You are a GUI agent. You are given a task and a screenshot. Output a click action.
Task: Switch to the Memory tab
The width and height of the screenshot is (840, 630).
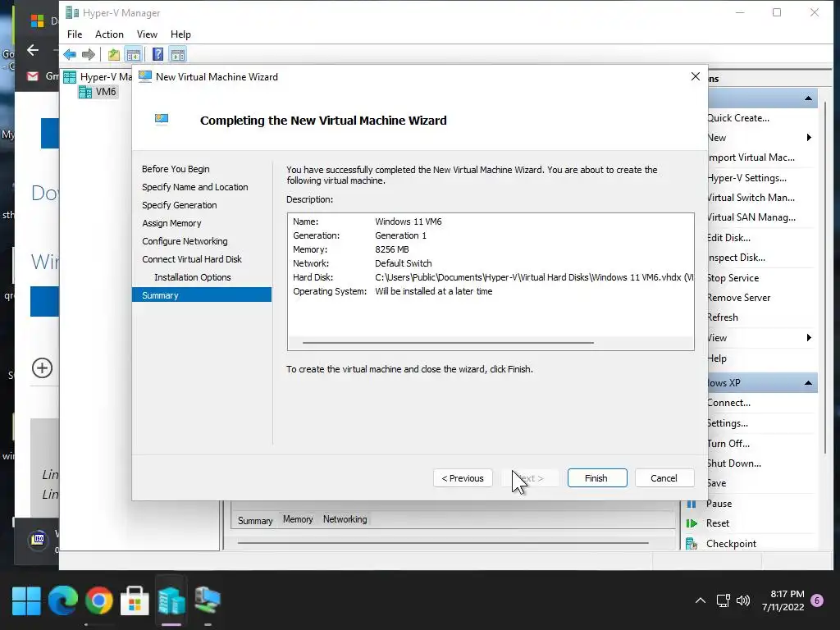tap(298, 519)
